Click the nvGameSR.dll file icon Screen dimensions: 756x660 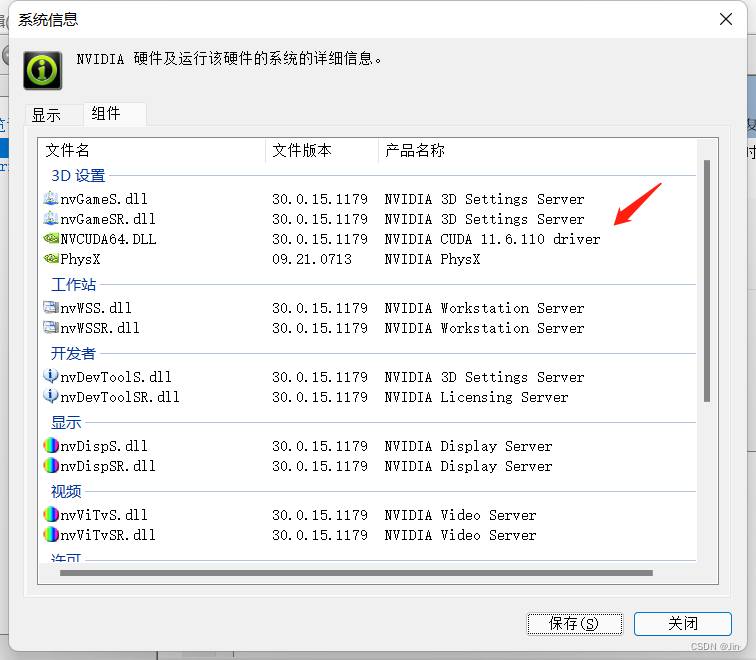[51, 218]
